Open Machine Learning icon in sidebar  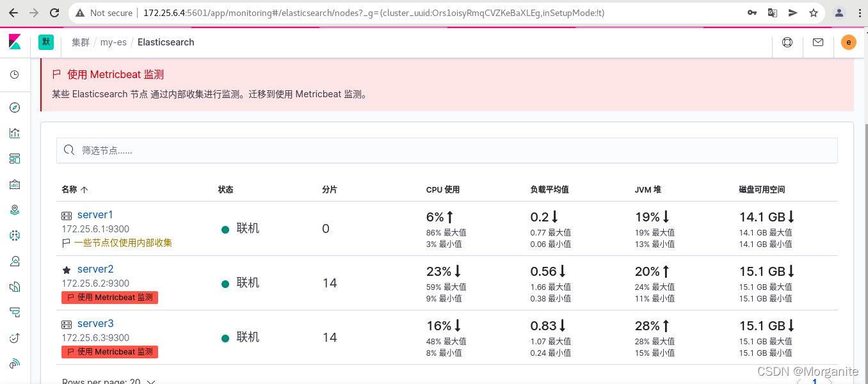[x=15, y=236]
